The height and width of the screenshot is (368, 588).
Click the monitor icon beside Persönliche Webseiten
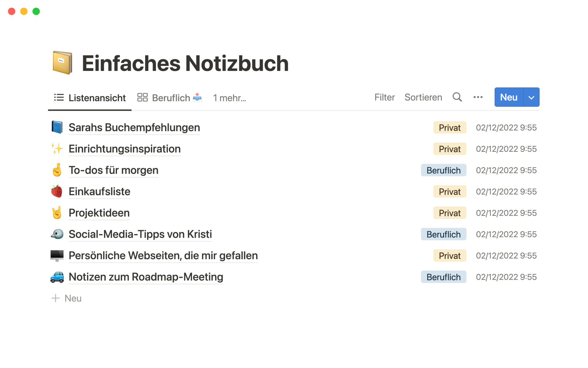57,255
